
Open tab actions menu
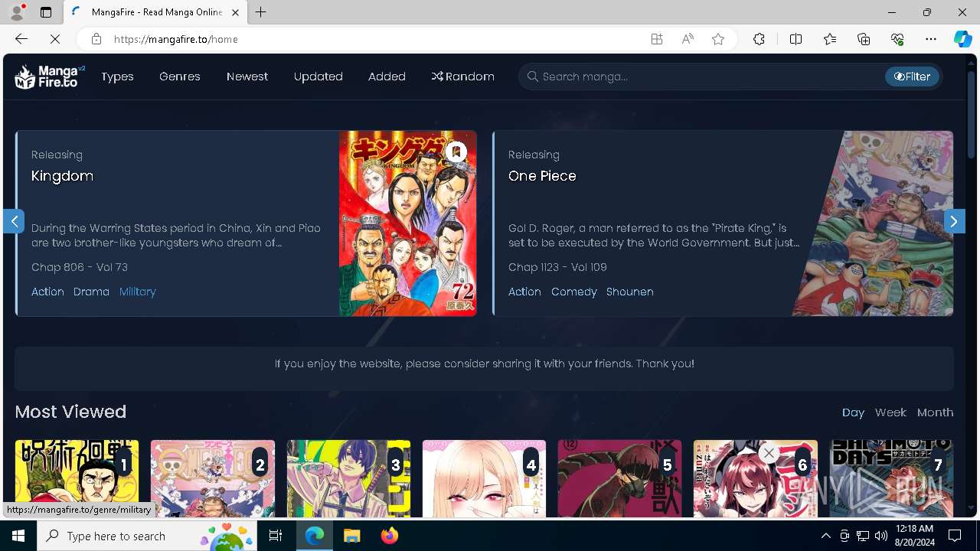(46, 12)
